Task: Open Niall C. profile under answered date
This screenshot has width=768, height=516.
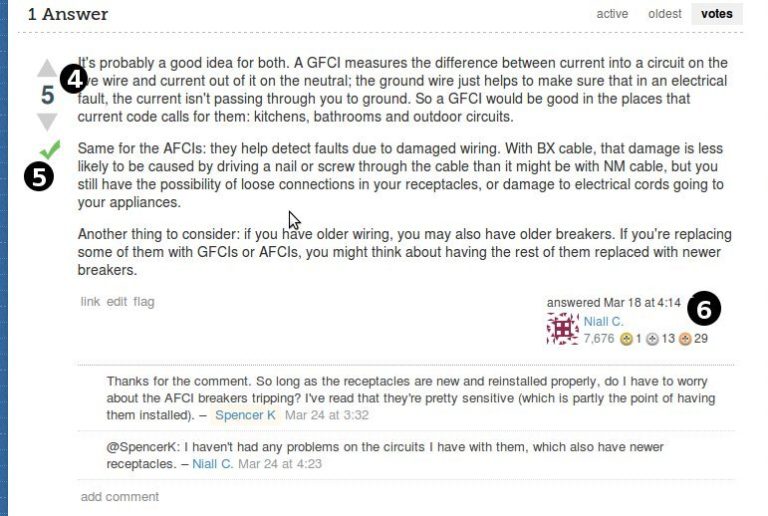Action: (603, 322)
